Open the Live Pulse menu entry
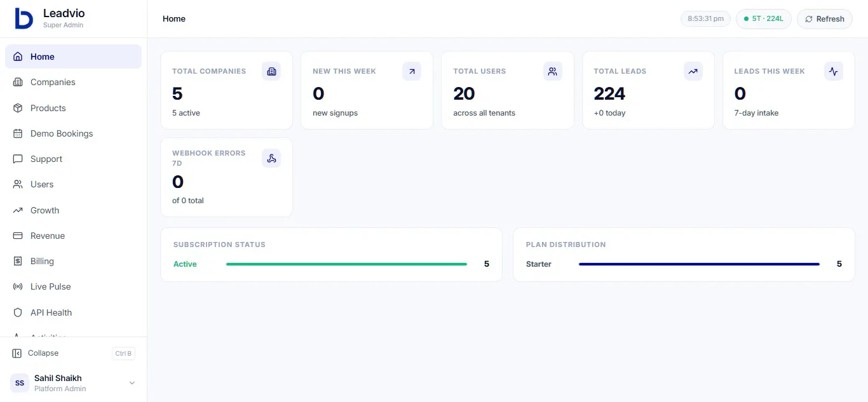868x402 pixels. click(x=73, y=286)
